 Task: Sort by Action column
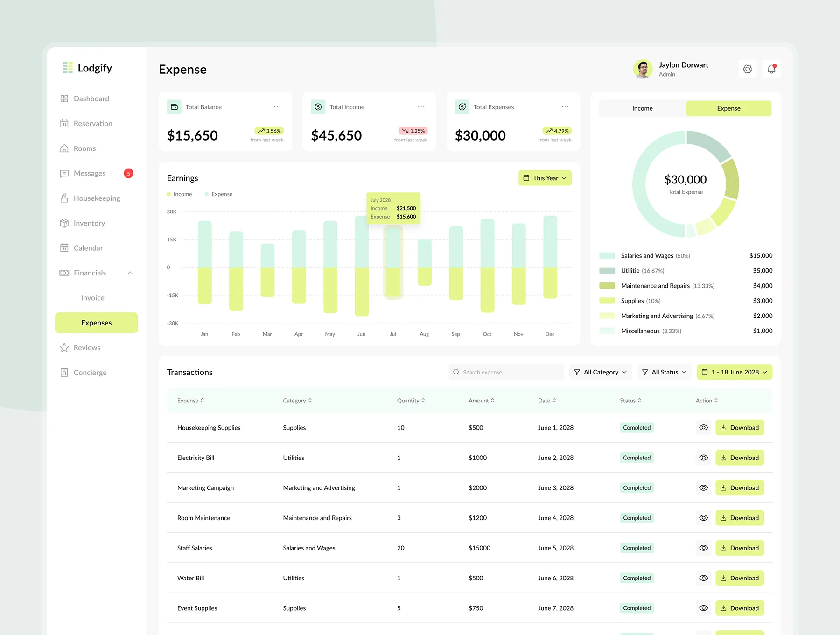click(707, 401)
